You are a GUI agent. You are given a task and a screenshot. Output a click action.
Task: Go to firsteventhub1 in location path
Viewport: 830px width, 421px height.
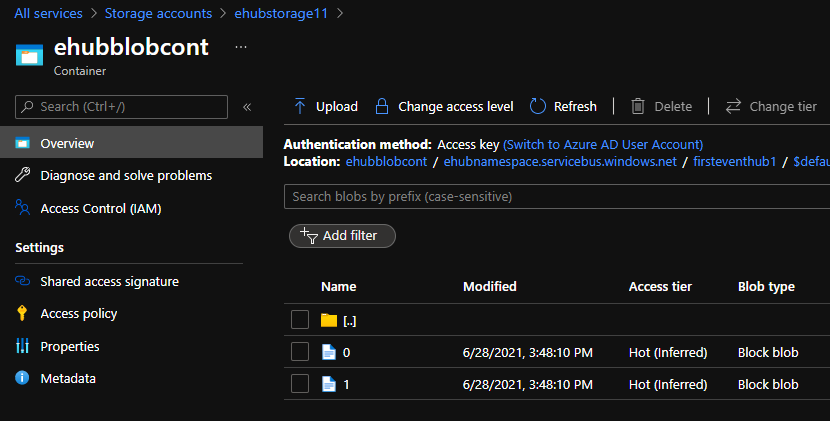pyautogui.click(x=733, y=161)
